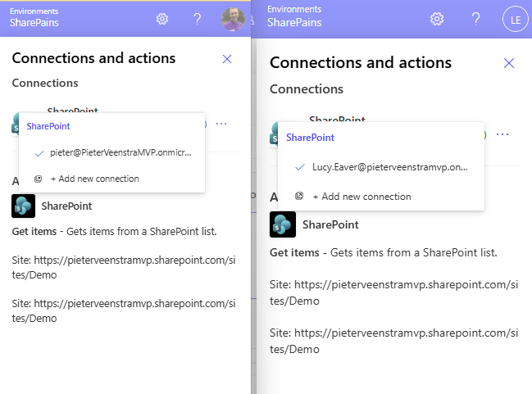
Task: Click open-in-new-tab icon in left popup
Action: tap(38, 179)
